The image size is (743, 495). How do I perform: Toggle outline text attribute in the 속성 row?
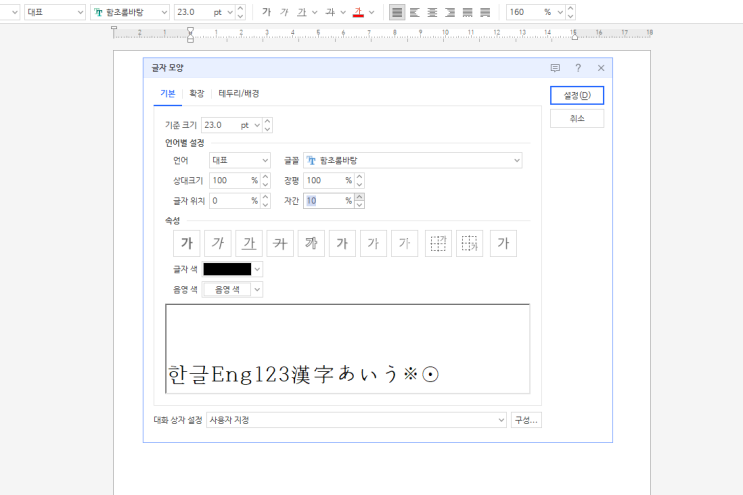[x=311, y=243]
